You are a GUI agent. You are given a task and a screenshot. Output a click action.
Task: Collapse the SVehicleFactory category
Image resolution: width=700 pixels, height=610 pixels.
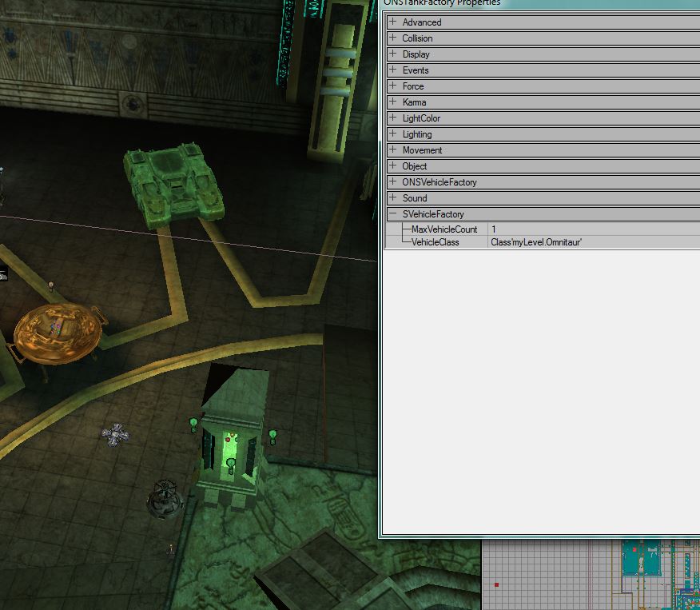click(392, 214)
